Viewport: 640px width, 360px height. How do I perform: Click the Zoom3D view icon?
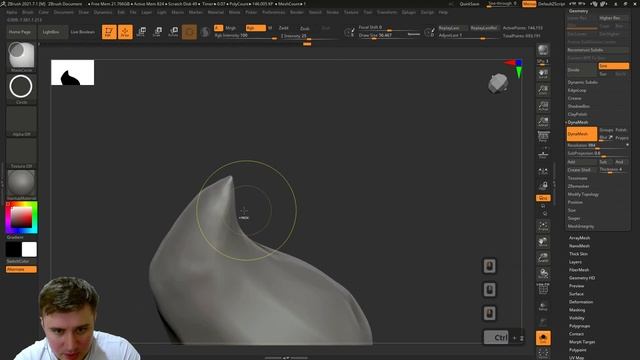pos(543,258)
